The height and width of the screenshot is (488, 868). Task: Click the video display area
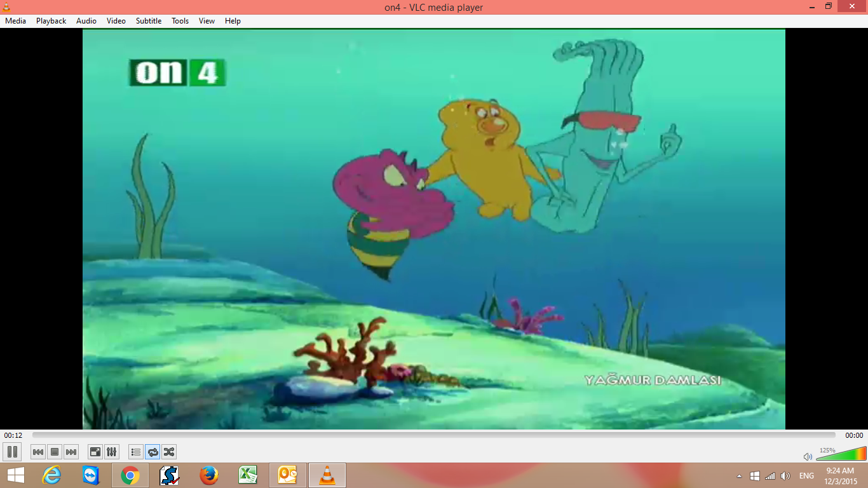[x=434, y=229]
